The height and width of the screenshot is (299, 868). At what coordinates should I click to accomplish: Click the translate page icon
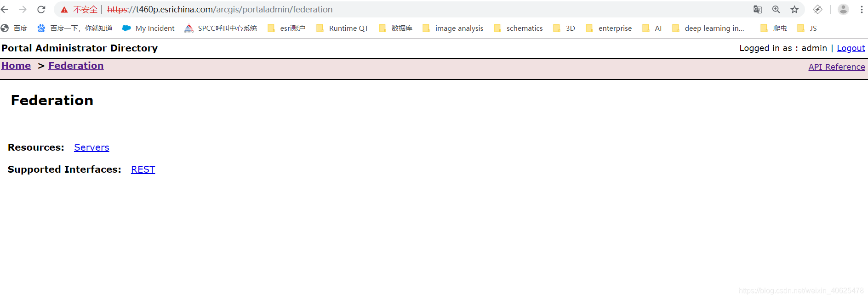758,9
